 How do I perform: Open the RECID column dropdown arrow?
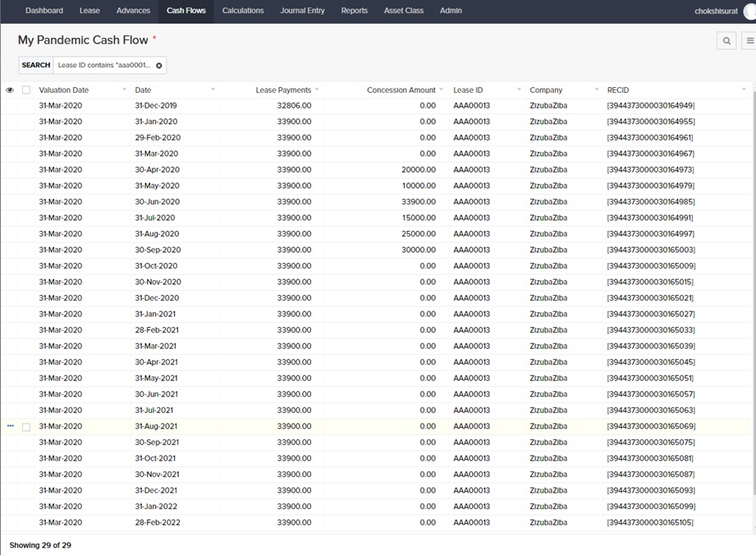744,90
